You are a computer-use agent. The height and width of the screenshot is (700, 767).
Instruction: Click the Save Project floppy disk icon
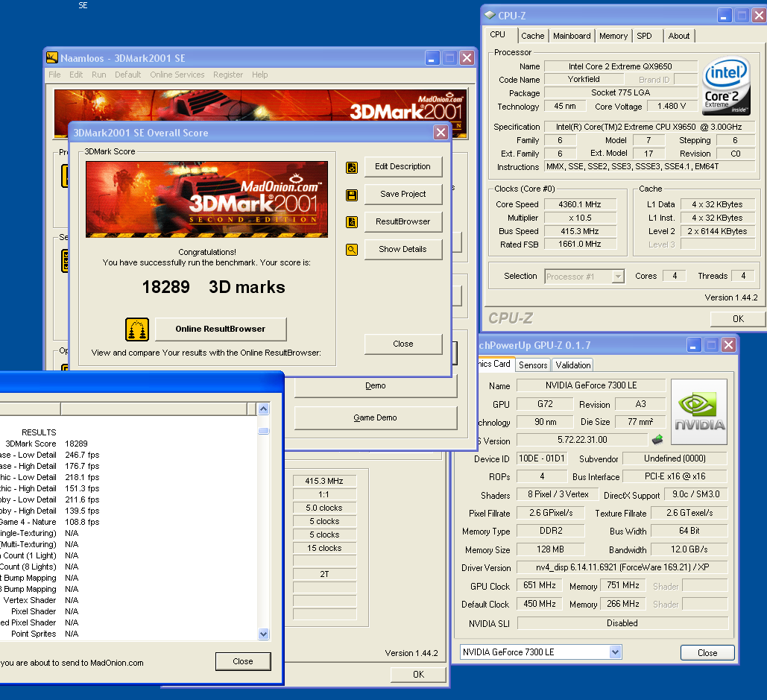(x=352, y=195)
